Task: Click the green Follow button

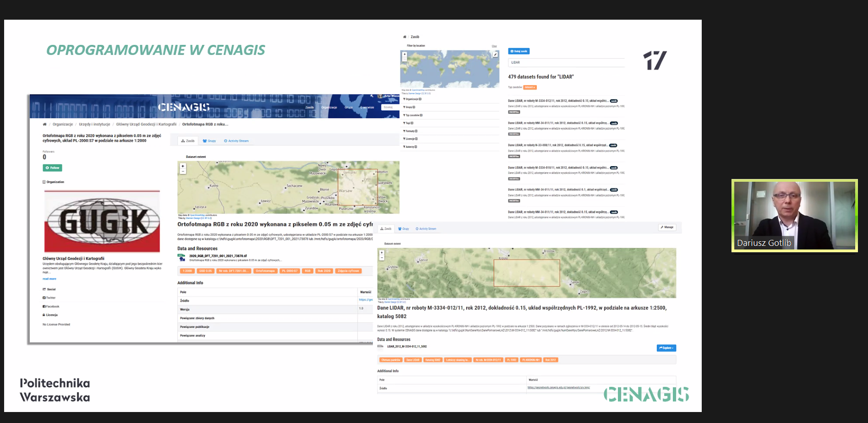Action: (x=52, y=168)
